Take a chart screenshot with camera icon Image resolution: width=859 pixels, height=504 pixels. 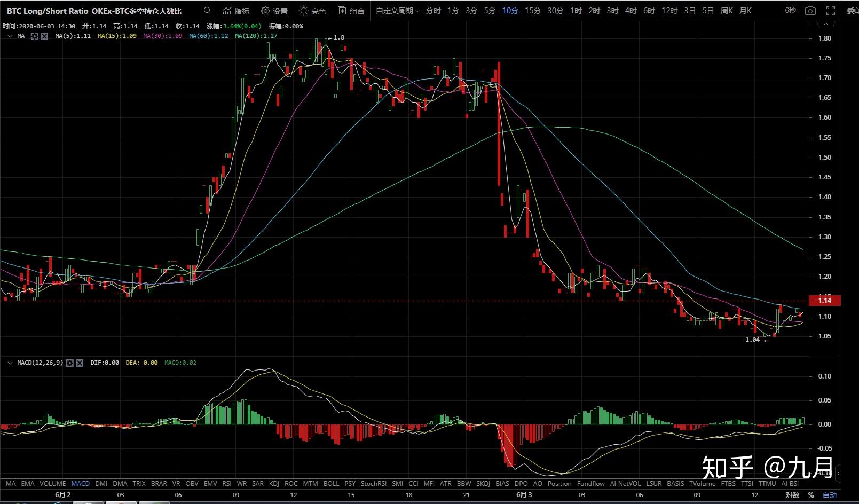click(810, 11)
